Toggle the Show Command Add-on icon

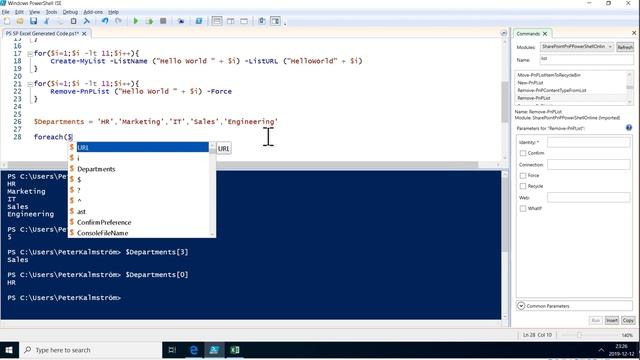(x=276, y=21)
